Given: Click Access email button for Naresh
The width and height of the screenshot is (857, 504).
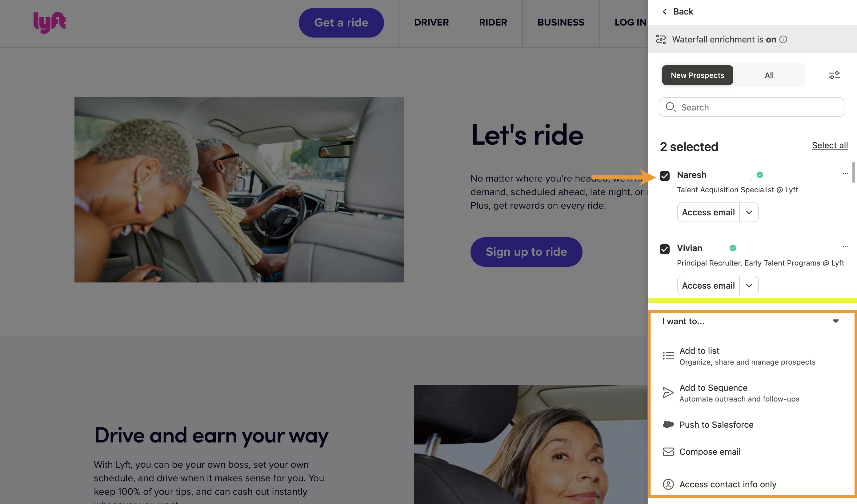Looking at the screenshot, I should (x=708, y=212).
